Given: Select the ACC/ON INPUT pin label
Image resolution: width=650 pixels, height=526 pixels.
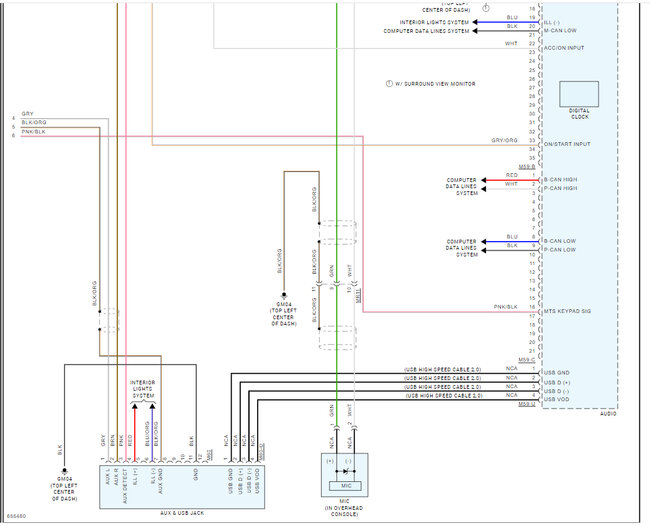Looking at the screenshot, I should [564, 48].
